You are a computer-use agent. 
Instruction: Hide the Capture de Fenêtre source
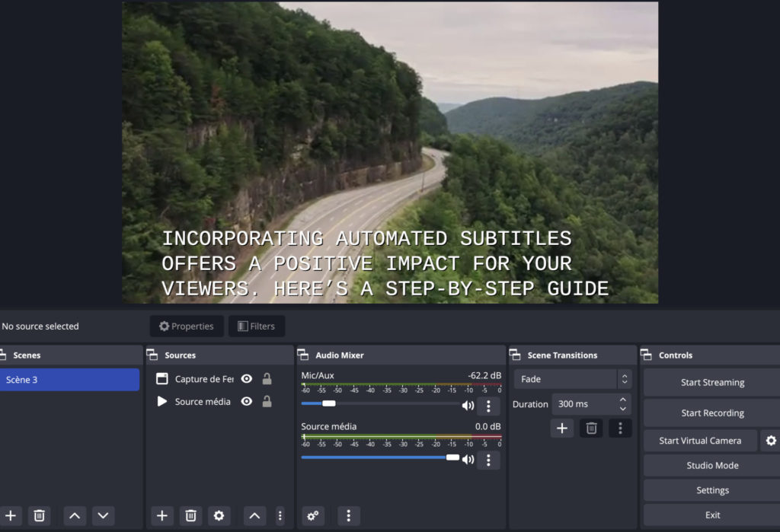246,378
